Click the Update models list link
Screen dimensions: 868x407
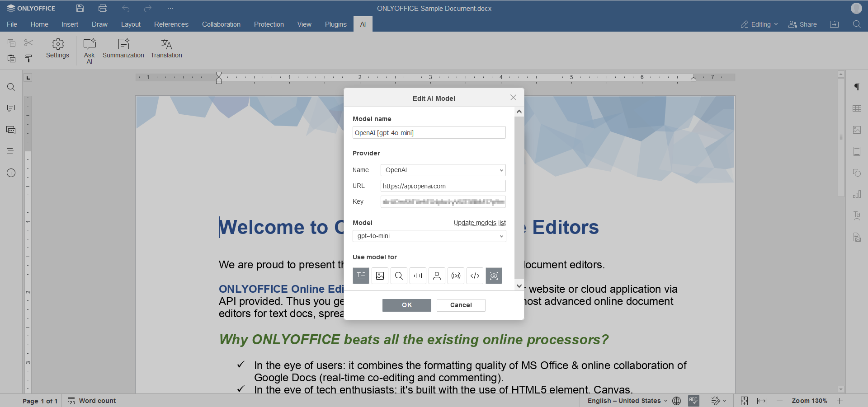480,223
